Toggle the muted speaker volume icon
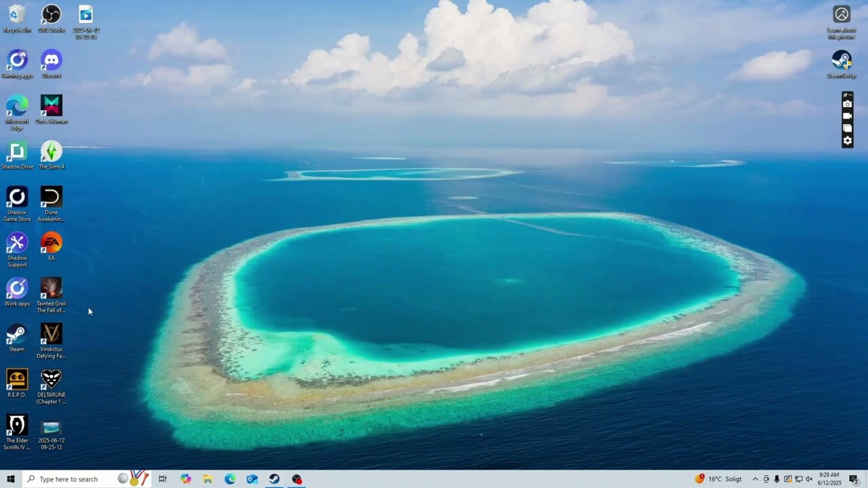Viewport: 868px width, 488px height. coord(809,479)
